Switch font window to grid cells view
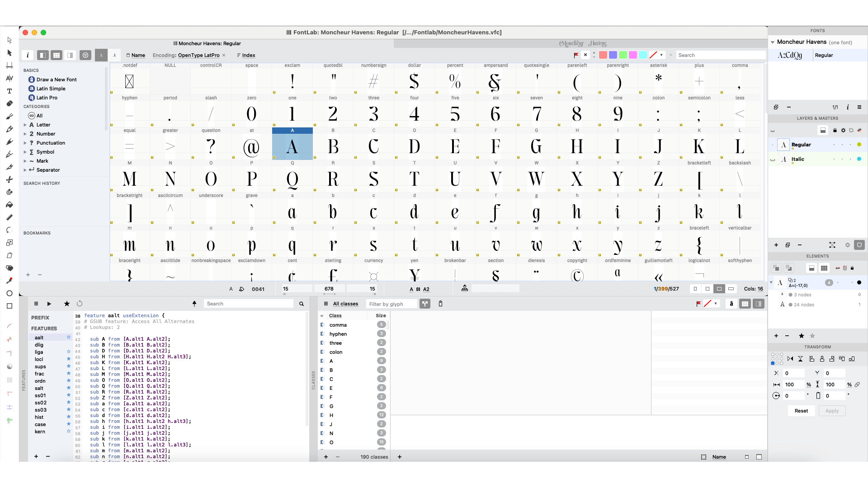Screen dimensions: 868x488 57,55
